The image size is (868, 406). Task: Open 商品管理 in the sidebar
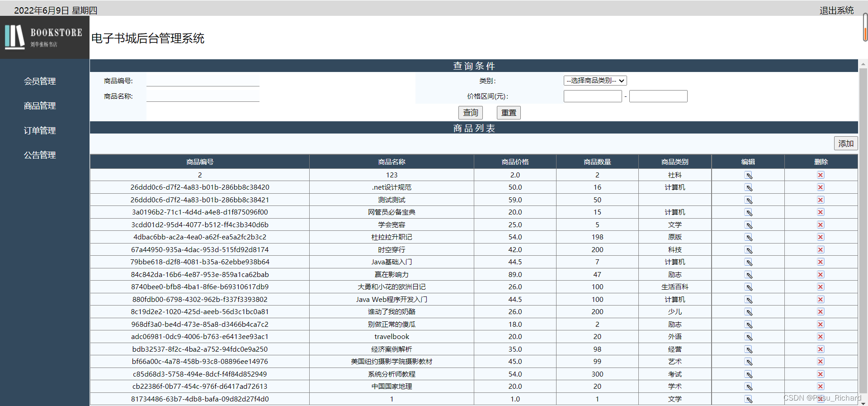(x=40, y=106)
